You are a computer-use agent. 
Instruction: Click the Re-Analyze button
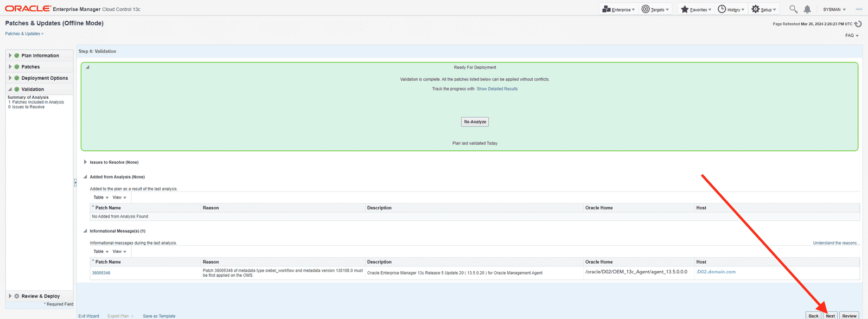(x=475, y=122)
